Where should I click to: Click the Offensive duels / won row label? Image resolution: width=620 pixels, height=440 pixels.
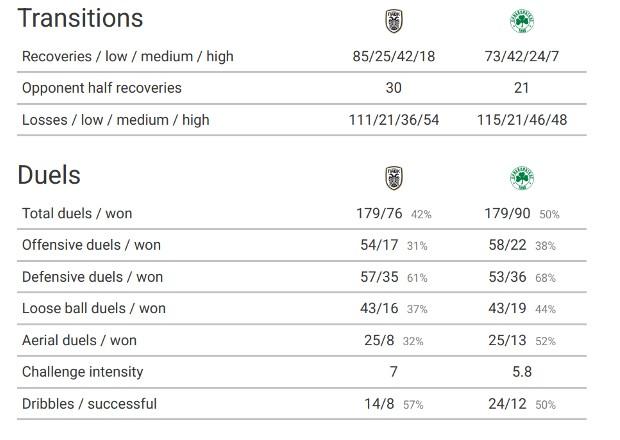tap(91, 245)
